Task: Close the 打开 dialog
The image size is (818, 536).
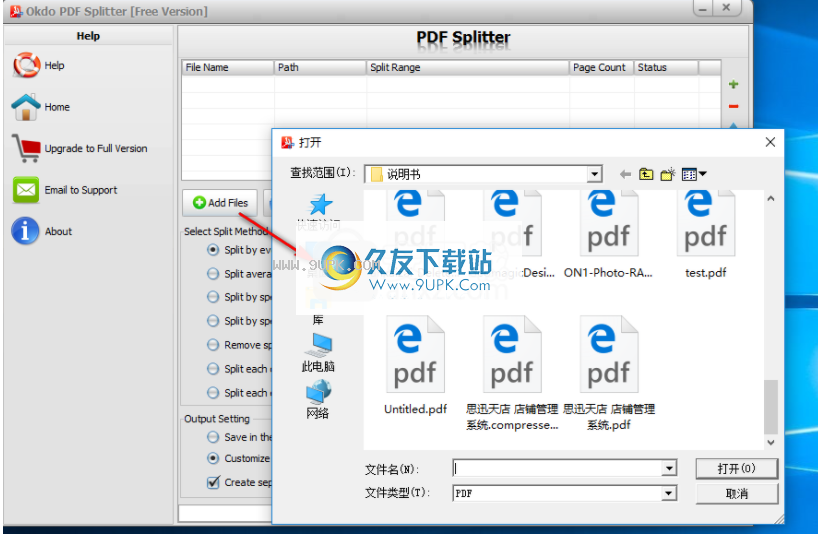Action: click(x=770, y=142)
